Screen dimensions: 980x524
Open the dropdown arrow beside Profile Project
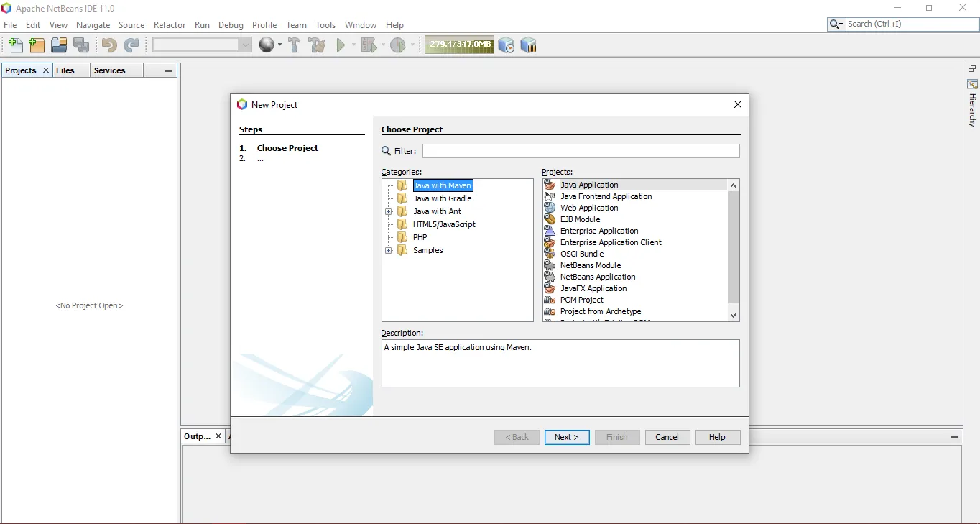pyautogui.click(x=411, y=45)
